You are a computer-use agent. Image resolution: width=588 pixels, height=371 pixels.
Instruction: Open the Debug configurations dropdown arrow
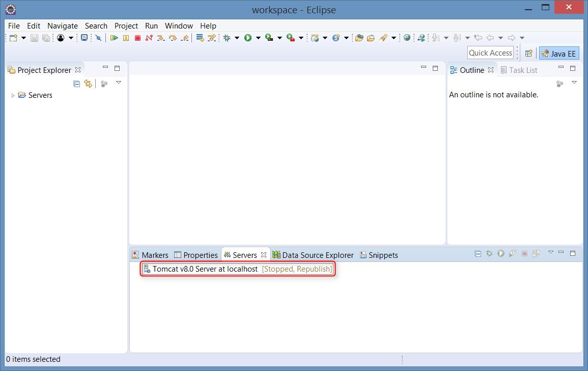coord(237,38)
